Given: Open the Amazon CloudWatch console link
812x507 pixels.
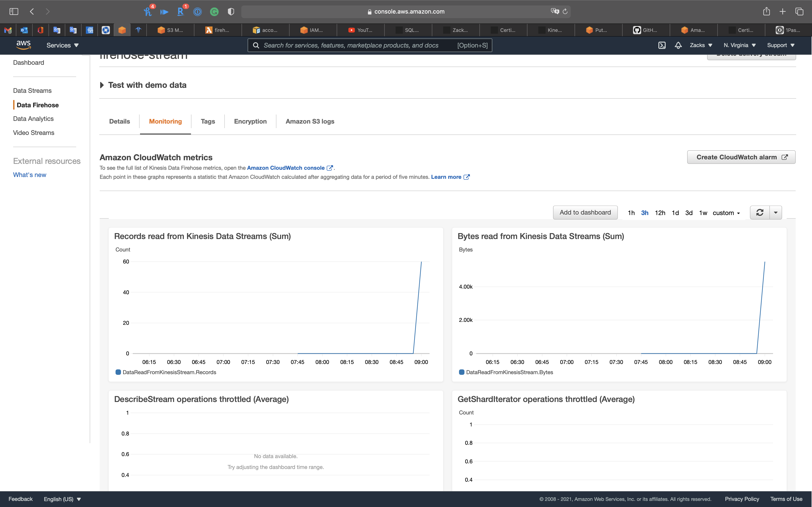Looking at the screenshot, I should tap(285, 168).
